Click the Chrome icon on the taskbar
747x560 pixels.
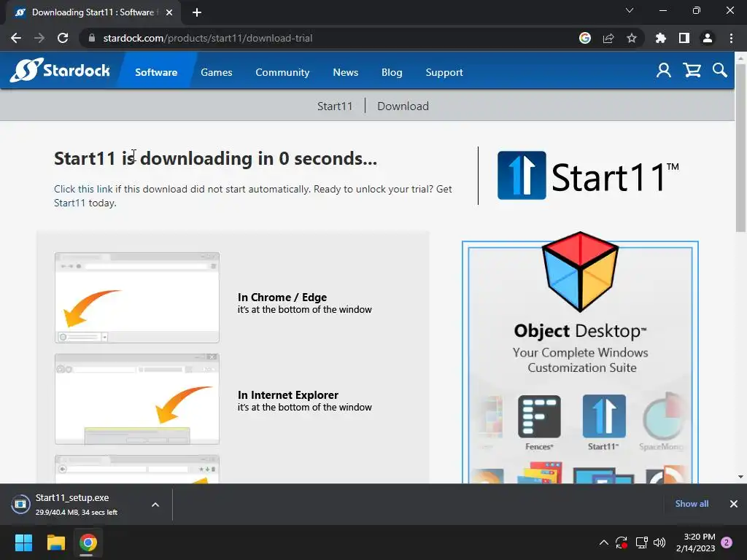[x=88, y=542]
